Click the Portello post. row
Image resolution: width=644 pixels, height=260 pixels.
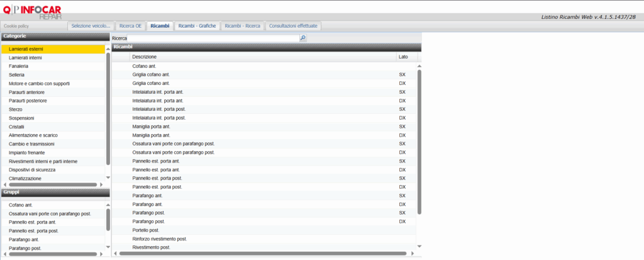[265, 230]
